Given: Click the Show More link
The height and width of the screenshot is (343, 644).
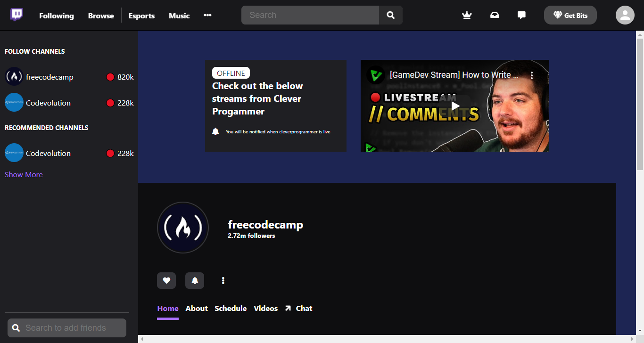Looking at the screenshot, I should pyautogui.click(x=23, y=174).
